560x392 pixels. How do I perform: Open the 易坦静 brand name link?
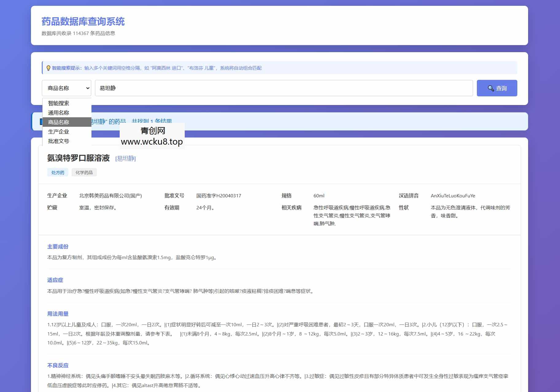126,159
